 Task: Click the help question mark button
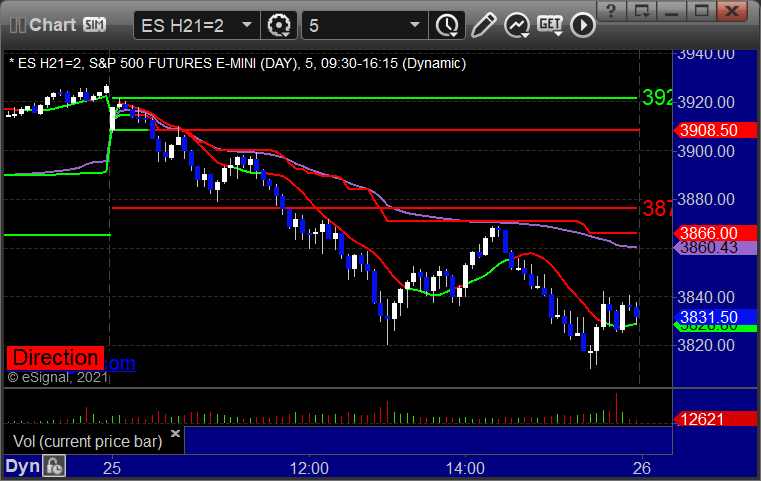tap(611, 11)
